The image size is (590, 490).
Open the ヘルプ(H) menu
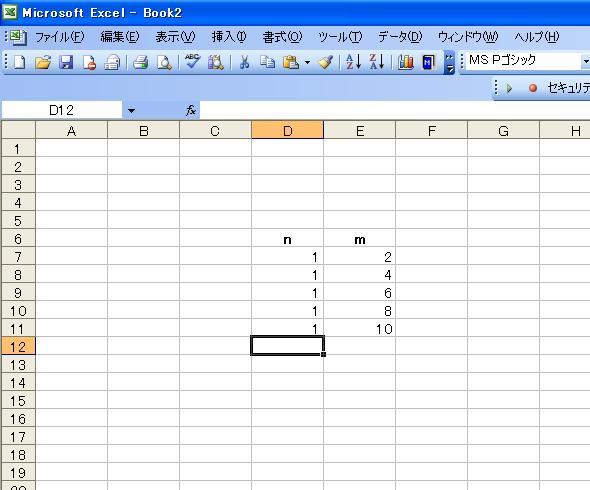point(537,37)
